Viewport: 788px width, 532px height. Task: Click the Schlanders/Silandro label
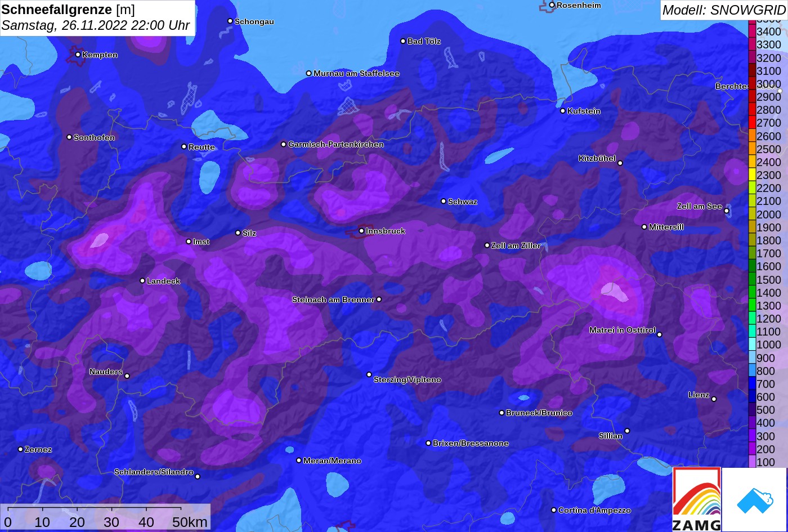pos(154,472)
